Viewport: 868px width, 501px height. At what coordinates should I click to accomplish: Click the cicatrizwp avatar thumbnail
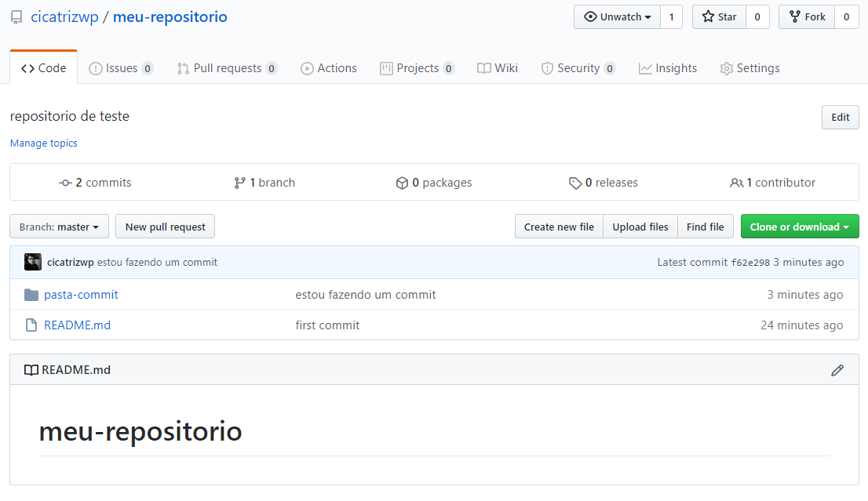(33, 262)
